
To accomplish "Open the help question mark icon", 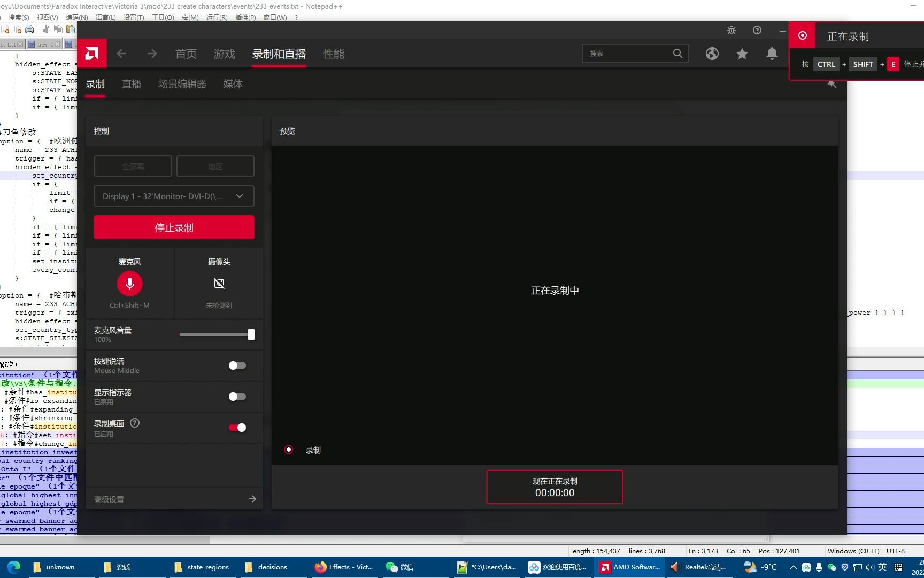I will point(757,30).
